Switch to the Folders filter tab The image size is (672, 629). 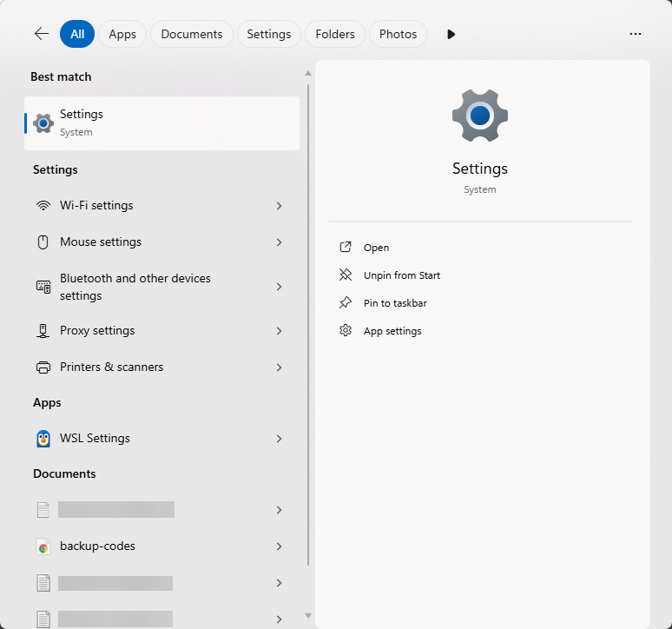click(335, 34)
